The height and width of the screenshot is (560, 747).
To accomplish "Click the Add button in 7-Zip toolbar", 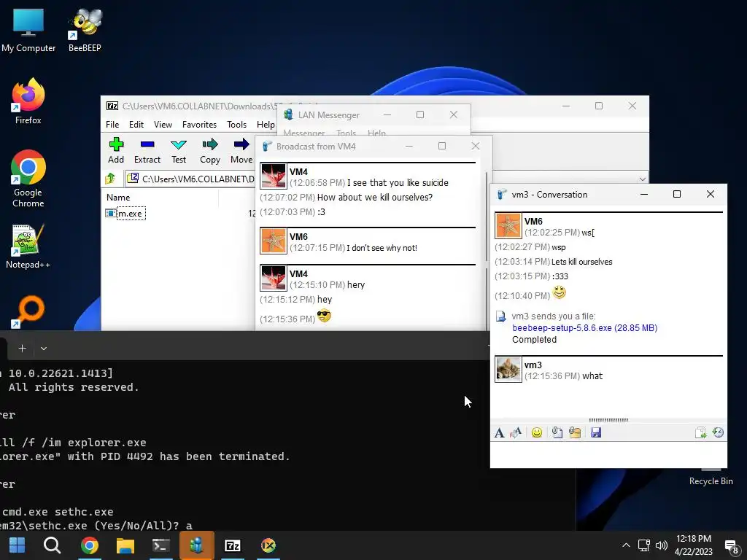I will tap(116, 150).
